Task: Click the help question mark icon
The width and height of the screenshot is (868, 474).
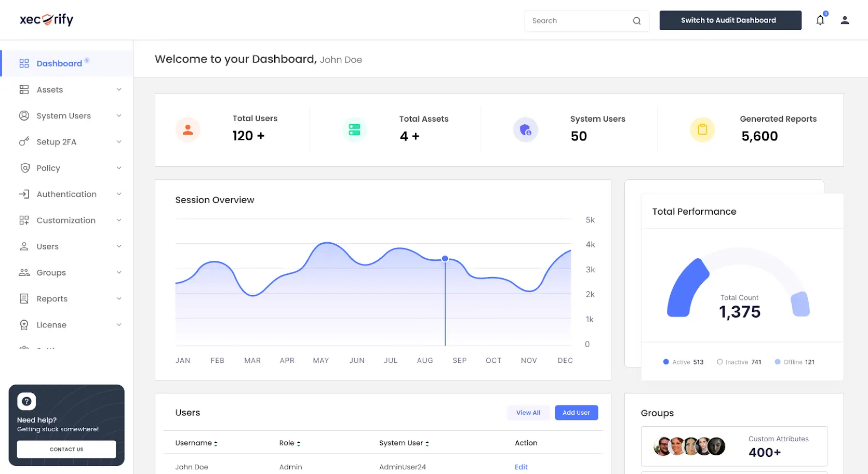Action: 26,401
